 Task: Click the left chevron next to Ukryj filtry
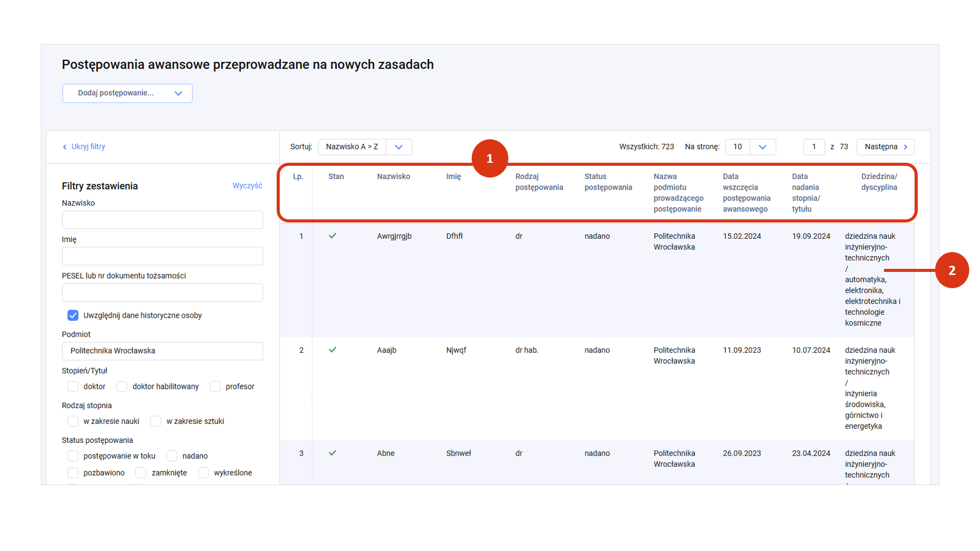coord(65,147)
